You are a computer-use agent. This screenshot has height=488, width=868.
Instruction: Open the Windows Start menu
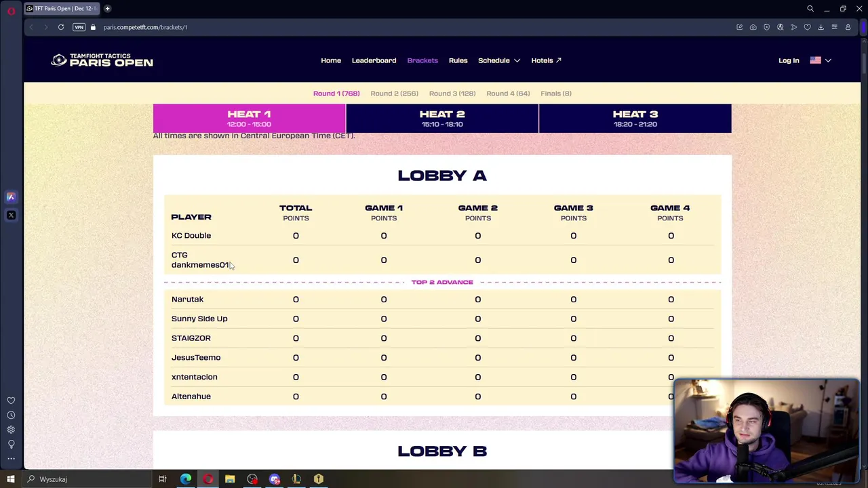pyautogui.click(x=10, y=479)
